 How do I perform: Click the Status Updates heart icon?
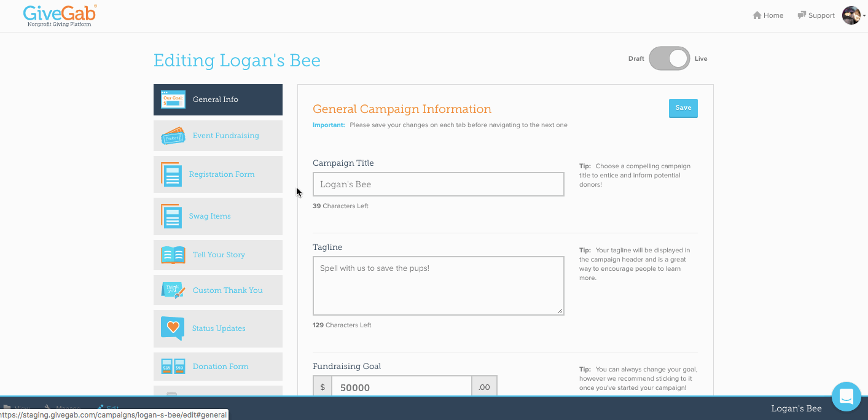point(173,328)
